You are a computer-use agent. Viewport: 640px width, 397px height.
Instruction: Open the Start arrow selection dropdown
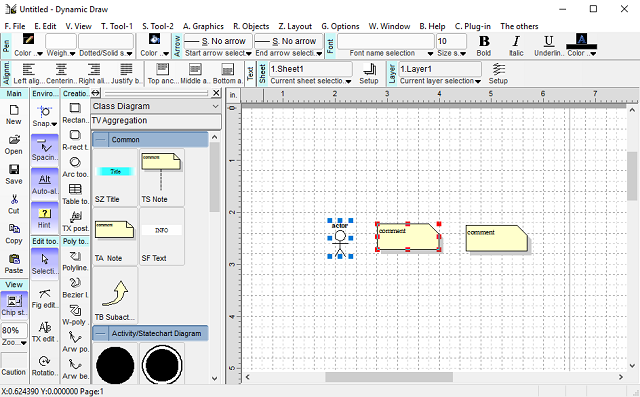coord(249,53)
